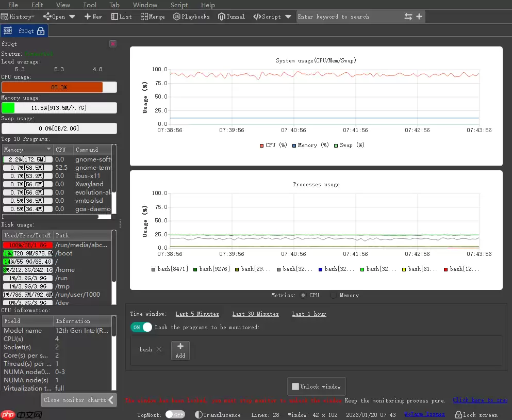
Task: Select the Memory metrics radio button
Action: pos(334,295)
